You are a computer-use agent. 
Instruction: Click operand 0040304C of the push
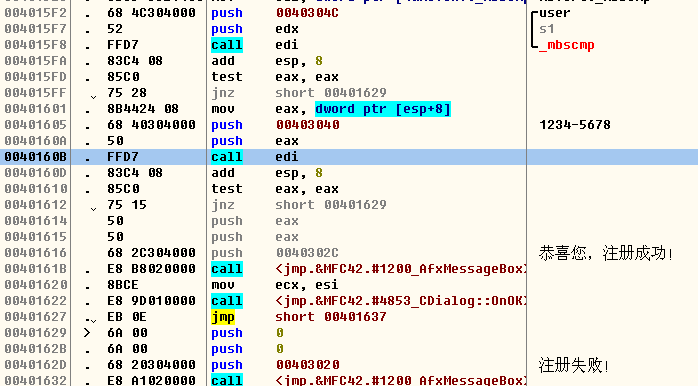coord(307,13)
